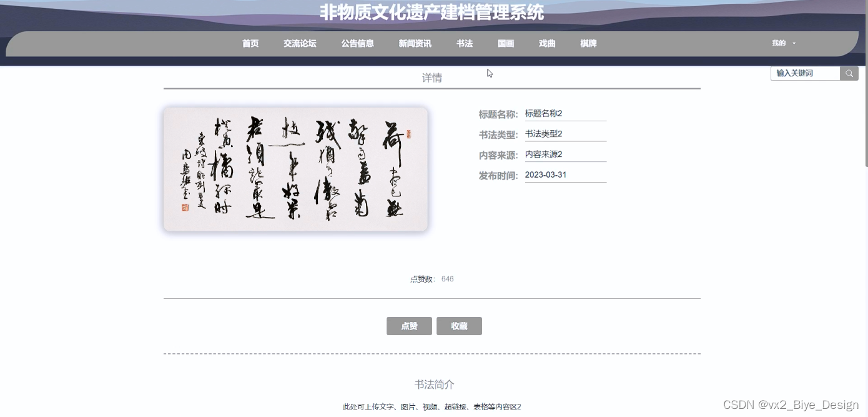868x417 pixels.
Task: Open the 公告信息 menu item
Action: [x=358, y=44]
